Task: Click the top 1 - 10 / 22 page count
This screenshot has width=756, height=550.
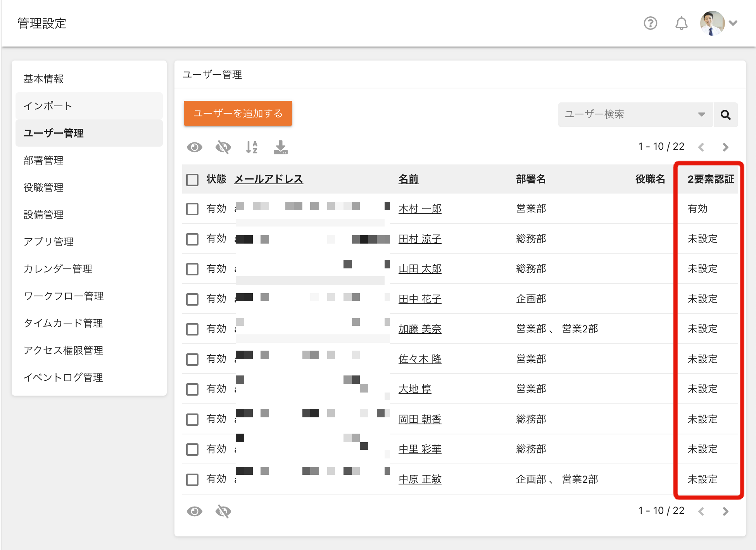Action: pyautogui.click(x=661, y=147)
